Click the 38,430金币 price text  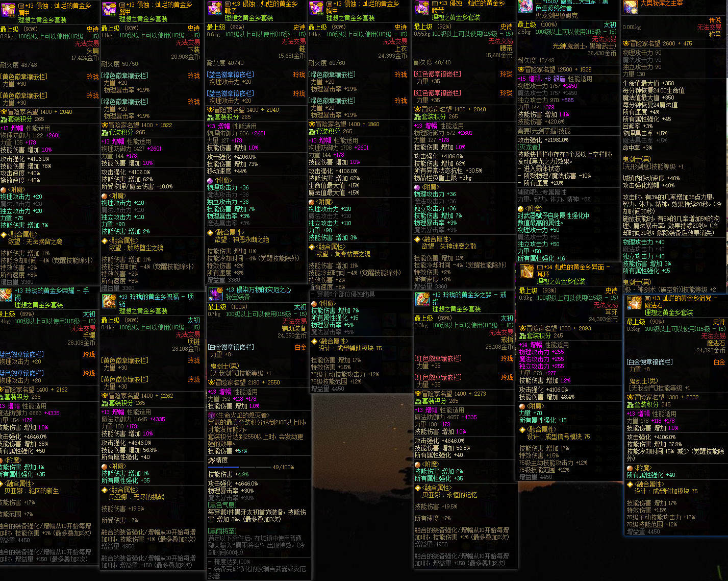602,53
